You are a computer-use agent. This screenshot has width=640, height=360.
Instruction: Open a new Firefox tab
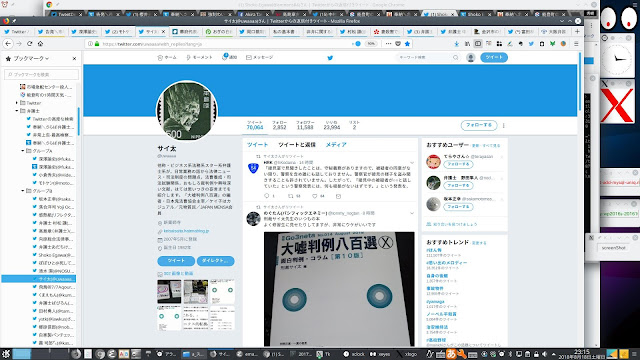(x=577, y=31)
